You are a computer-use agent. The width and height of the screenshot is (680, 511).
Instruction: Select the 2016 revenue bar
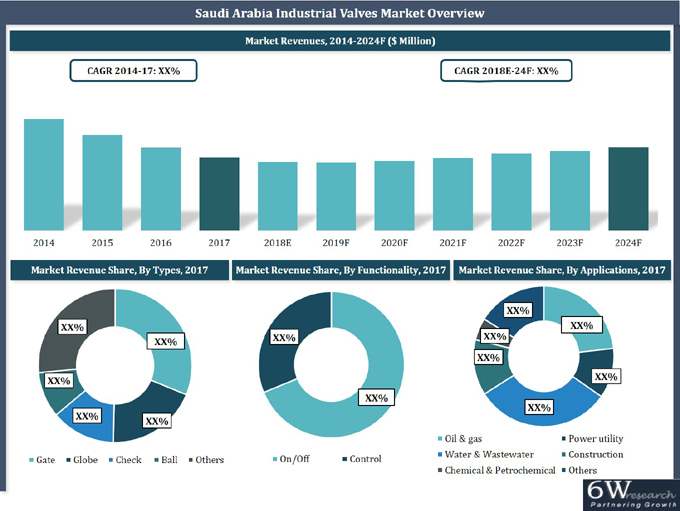click(x=161, y=189)
